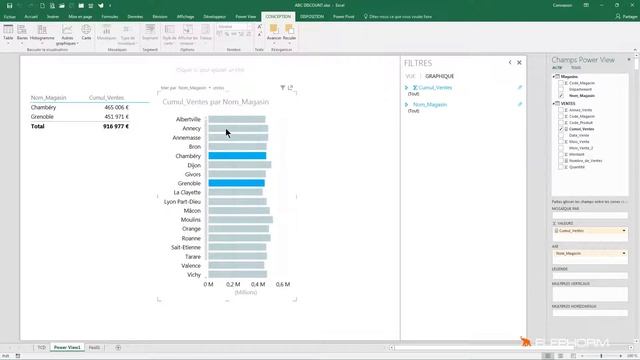Image resolution: width=640 pixels, height=360 pixels.
Task: Click the pop-out icon above the chart
Action: [290, 88]
